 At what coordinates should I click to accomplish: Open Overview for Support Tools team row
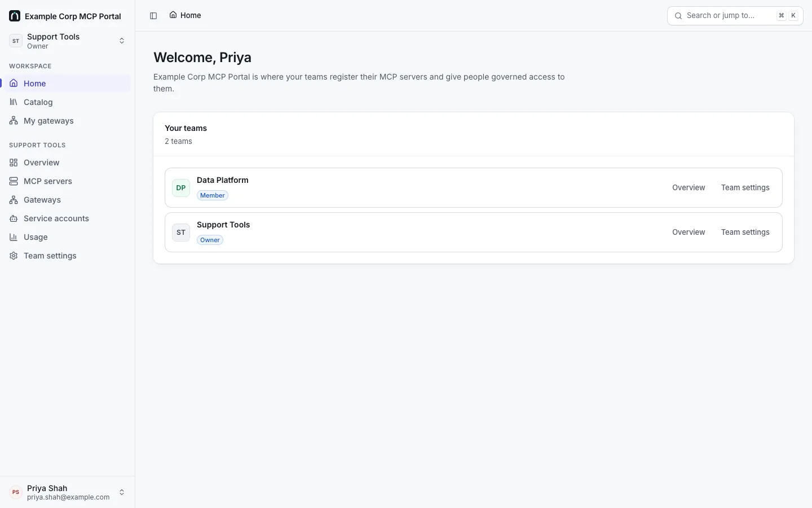click(x=689, y=232)
